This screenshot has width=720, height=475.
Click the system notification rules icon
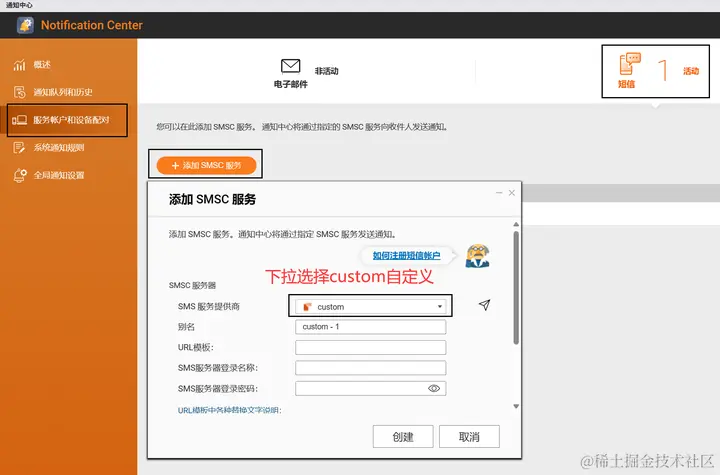(x=19, y=147)
